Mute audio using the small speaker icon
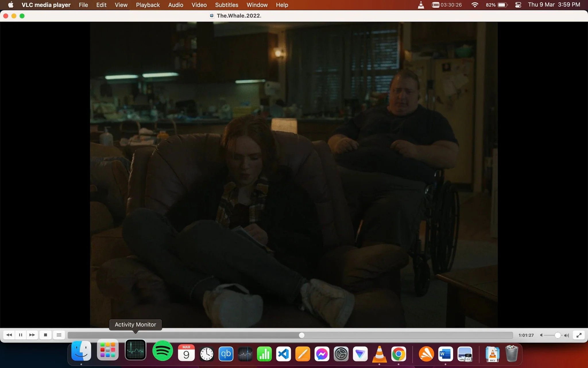 (x=541, y=335)
